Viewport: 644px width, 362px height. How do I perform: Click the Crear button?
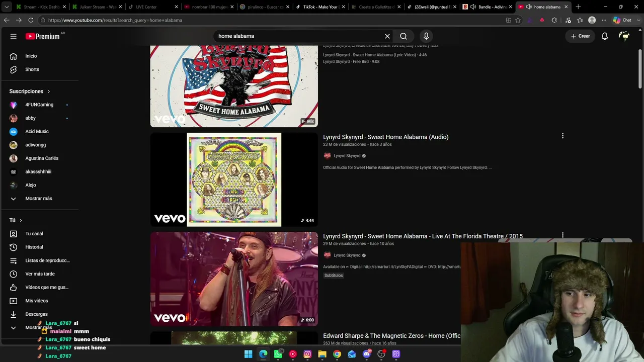580,36
